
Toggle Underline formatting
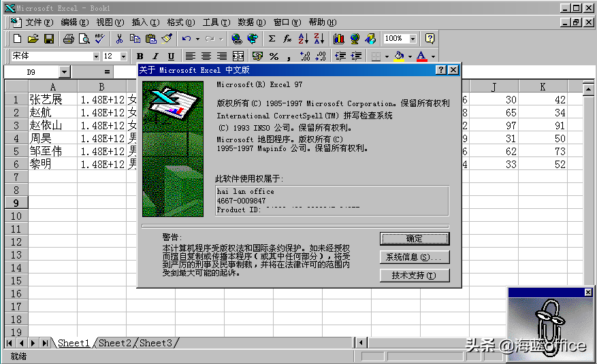coord(171,56)
